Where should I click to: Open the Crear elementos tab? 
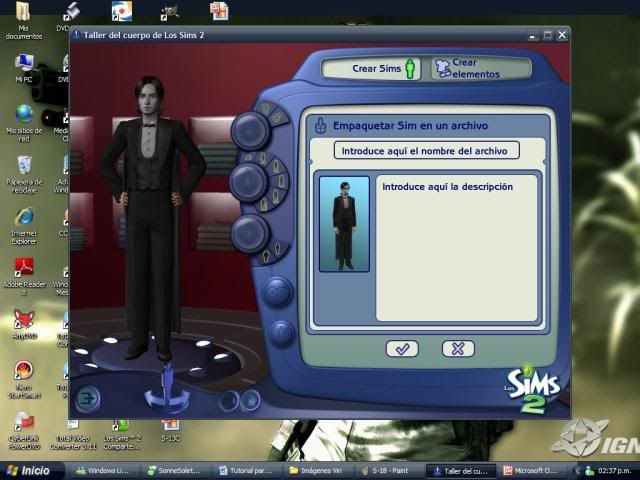point(481,69)
